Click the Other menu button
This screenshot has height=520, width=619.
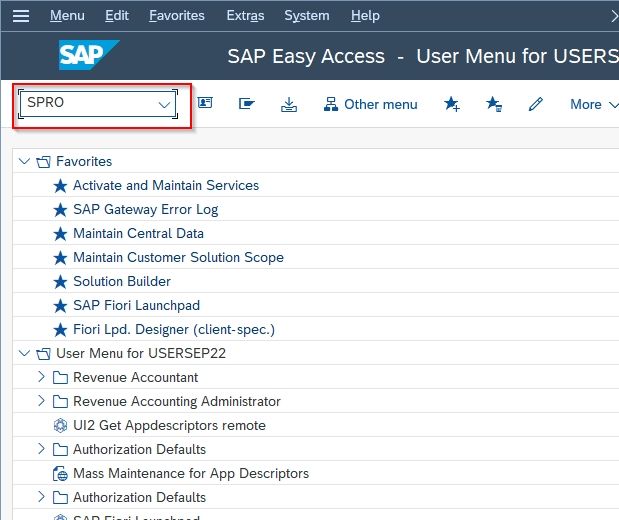pyautogui.click(x=370, y=104)
